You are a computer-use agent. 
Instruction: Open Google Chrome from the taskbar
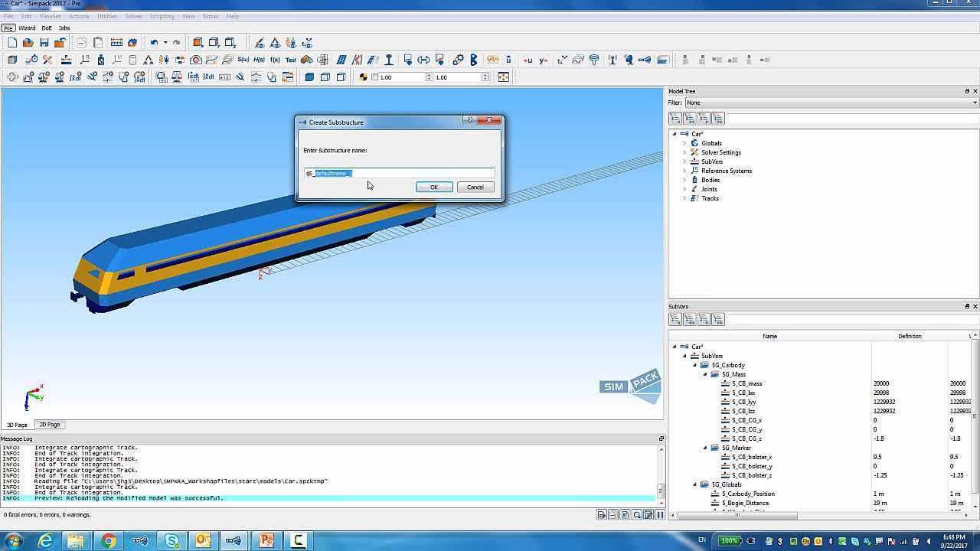pos(108,541)
